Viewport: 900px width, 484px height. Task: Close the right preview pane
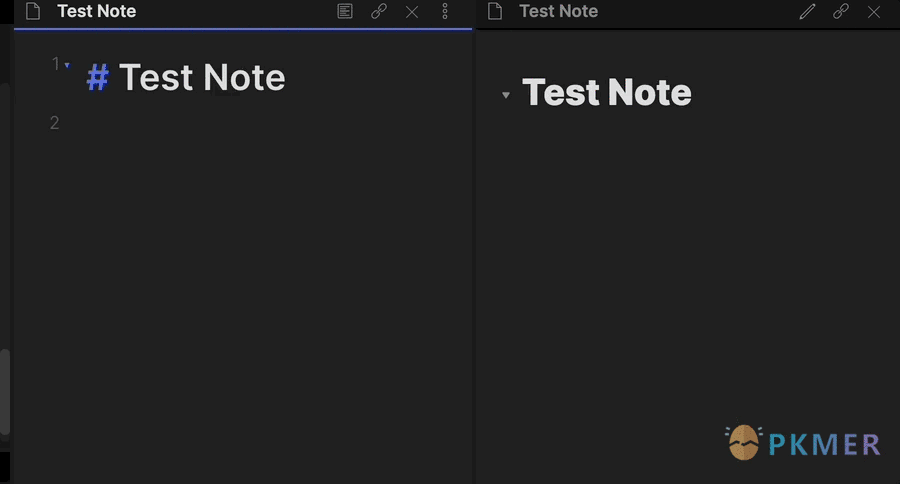point(874,11)
